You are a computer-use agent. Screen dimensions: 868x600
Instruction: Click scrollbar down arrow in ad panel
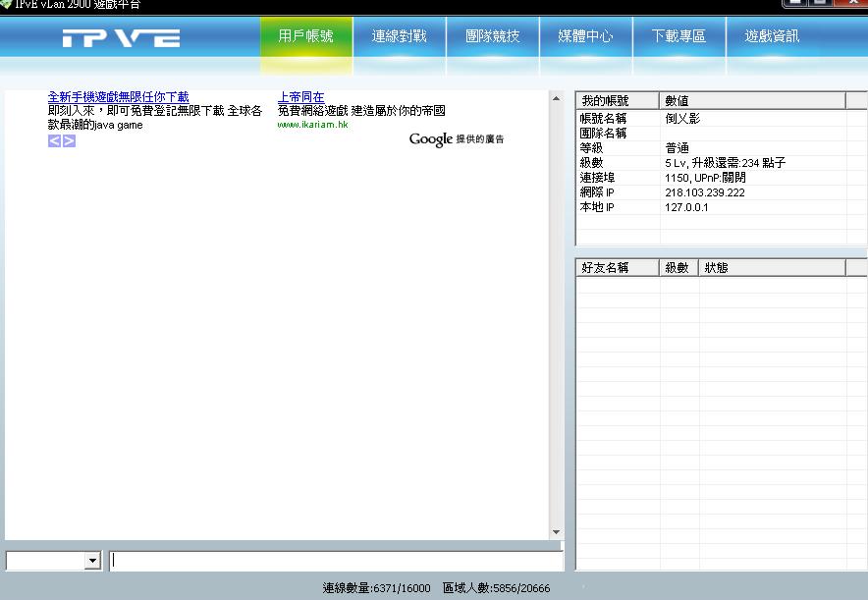(x=557, y=532)
